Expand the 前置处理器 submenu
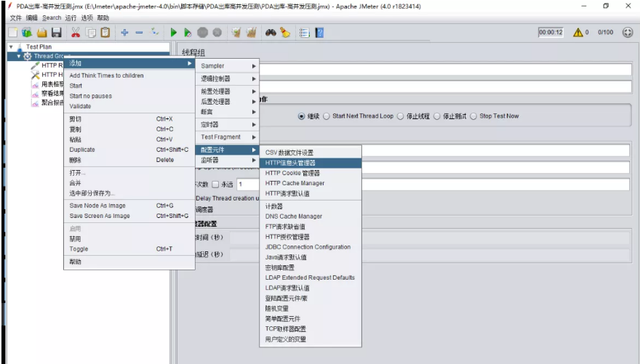This screenshot has width=640, height=364. [228, 92]
